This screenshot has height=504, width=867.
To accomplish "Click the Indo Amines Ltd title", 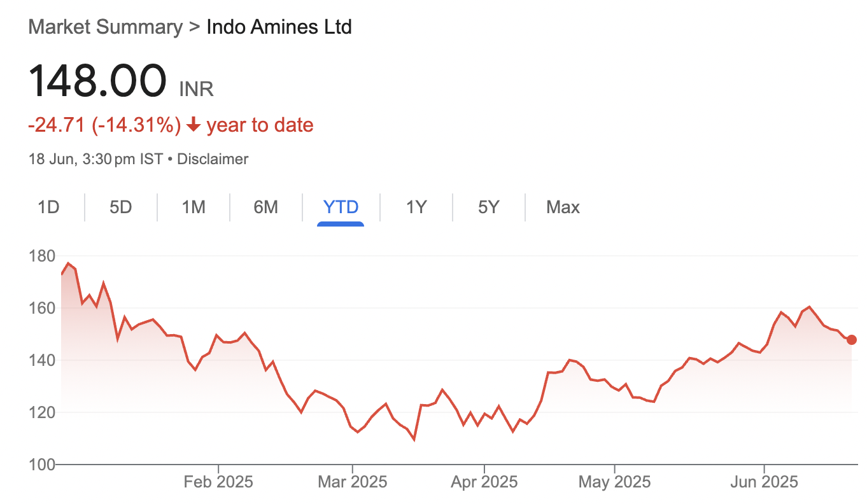I will click(279, 27).
